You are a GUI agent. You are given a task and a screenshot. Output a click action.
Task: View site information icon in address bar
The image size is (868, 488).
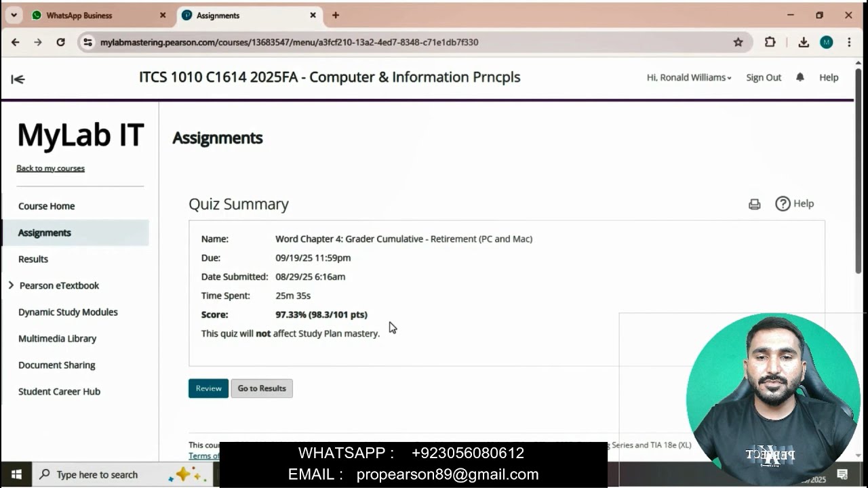[87, 42]
